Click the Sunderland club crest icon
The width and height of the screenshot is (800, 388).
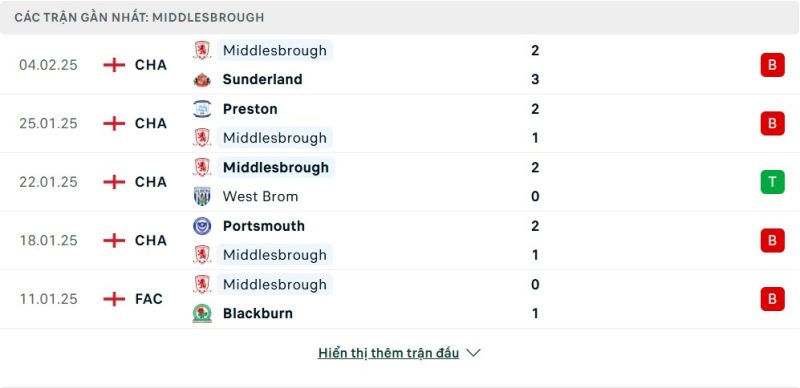click(202, 80)
